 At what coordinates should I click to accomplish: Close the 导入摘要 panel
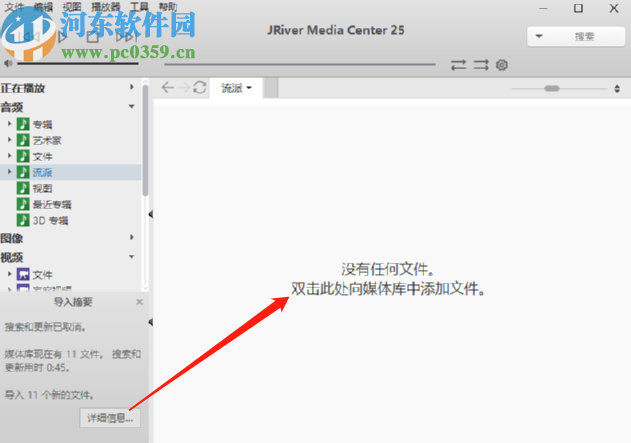click(140, 302)
